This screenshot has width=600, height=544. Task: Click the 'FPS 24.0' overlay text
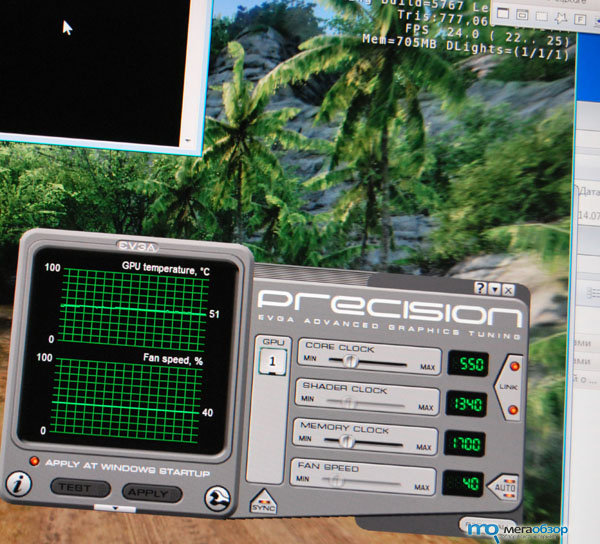(x=442, y=31)
